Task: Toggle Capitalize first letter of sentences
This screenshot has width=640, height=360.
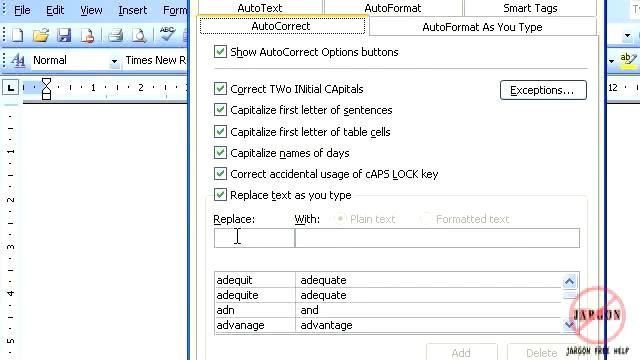Action: click(x=220, y=110)
